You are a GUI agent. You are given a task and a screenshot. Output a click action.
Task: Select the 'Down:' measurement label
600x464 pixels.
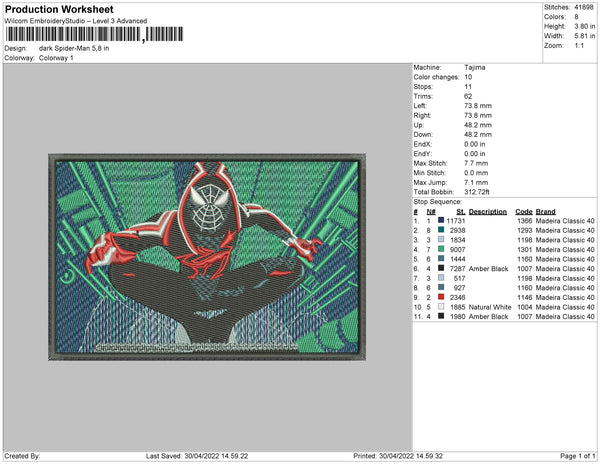(423, 134)
